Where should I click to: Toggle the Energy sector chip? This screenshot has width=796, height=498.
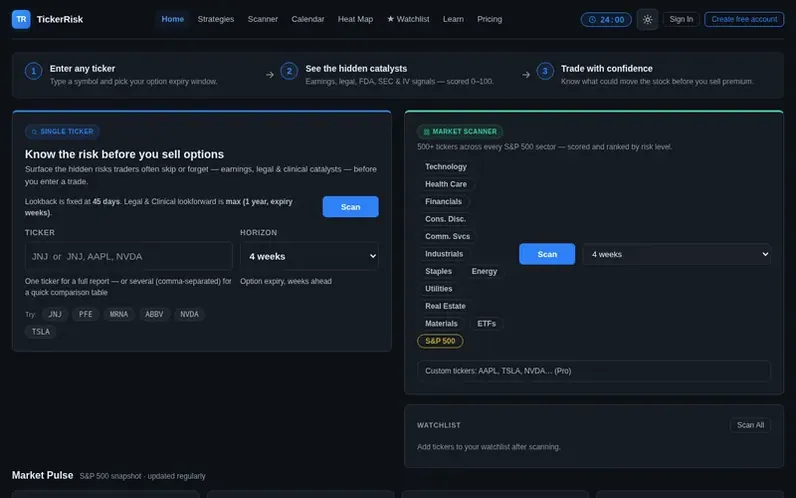[x=484, y=271]
